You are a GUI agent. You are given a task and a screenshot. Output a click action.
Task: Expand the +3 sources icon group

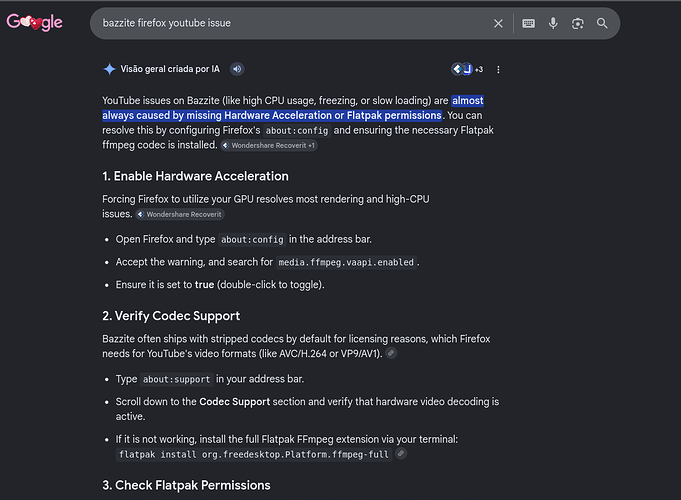coord(467,69)
